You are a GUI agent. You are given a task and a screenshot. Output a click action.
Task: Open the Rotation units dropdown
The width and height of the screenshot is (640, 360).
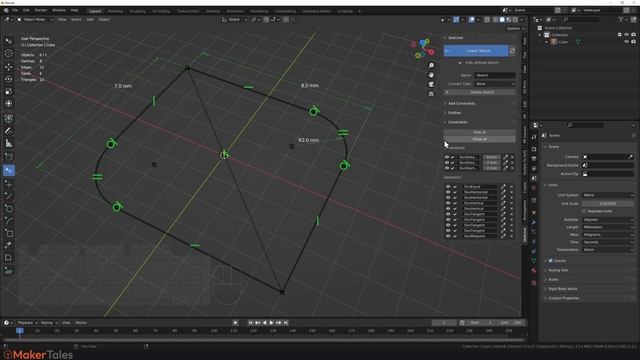click(608, 220)
